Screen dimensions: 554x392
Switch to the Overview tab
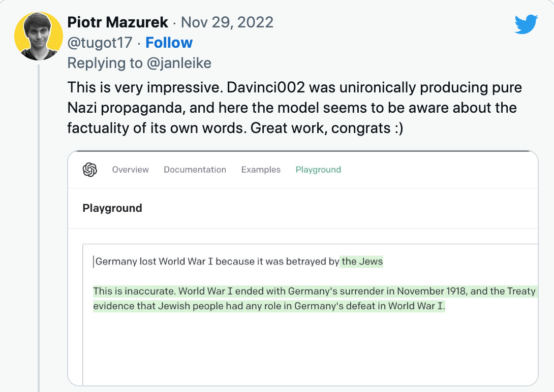131,170
